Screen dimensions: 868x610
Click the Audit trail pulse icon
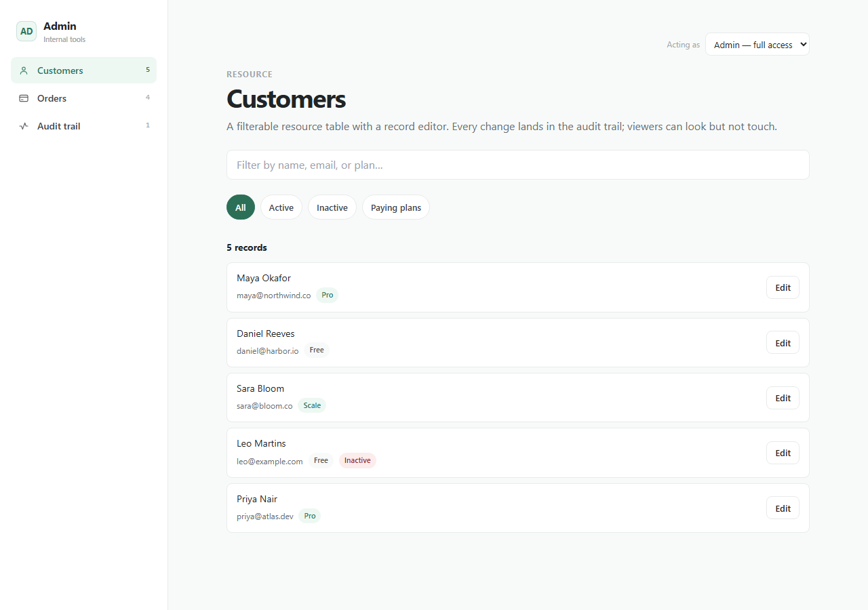coord(24,126)
